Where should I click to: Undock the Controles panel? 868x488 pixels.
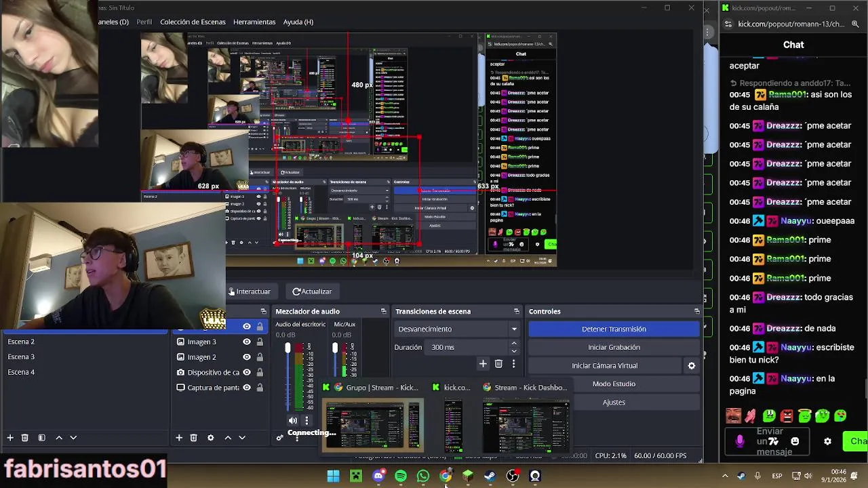pyautogui.click(x=696, y=311)
